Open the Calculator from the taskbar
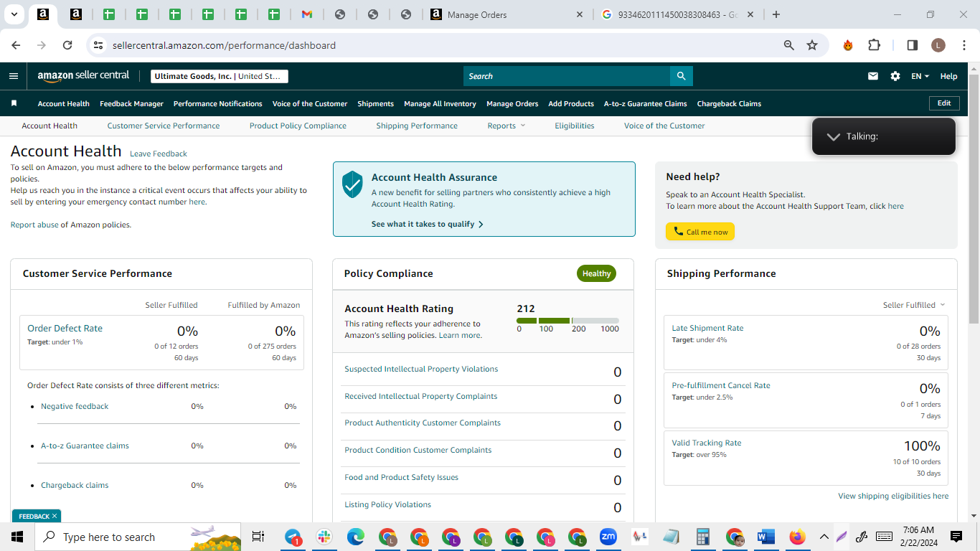This screenshot has width=980, height=551. coord(702,537)
